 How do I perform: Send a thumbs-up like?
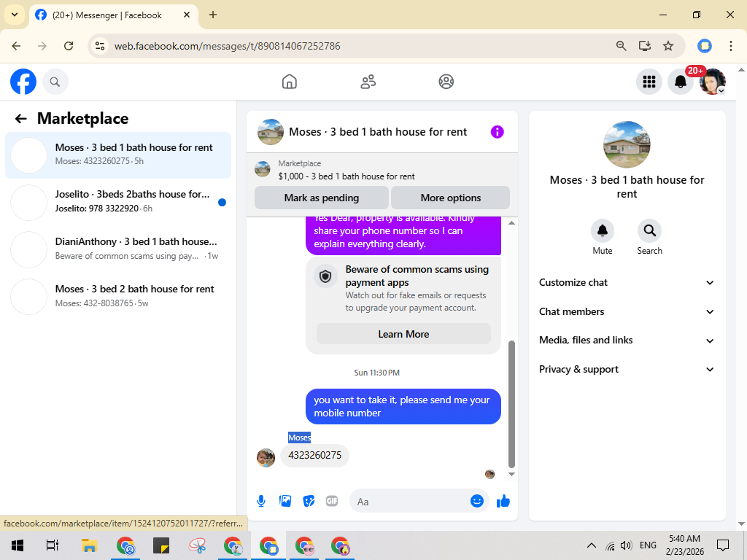[x=503, y=501]
